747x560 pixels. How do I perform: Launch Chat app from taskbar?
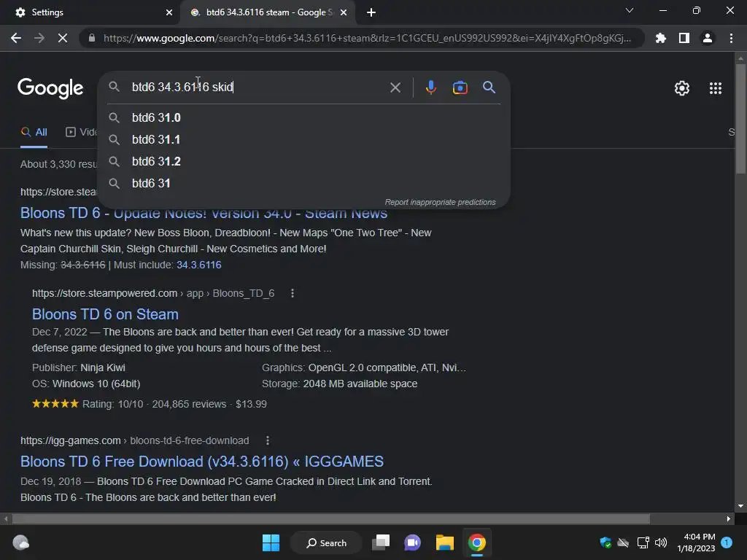(413, 542)
